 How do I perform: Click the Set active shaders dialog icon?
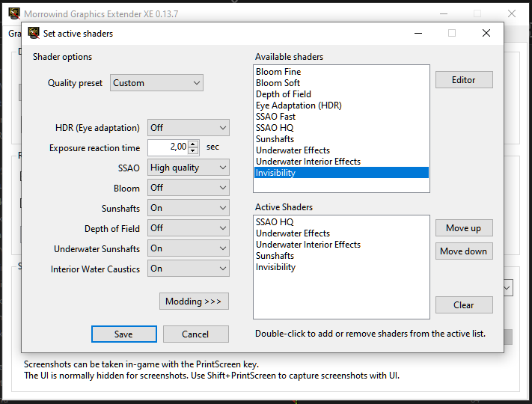click(x=32, y=34)
